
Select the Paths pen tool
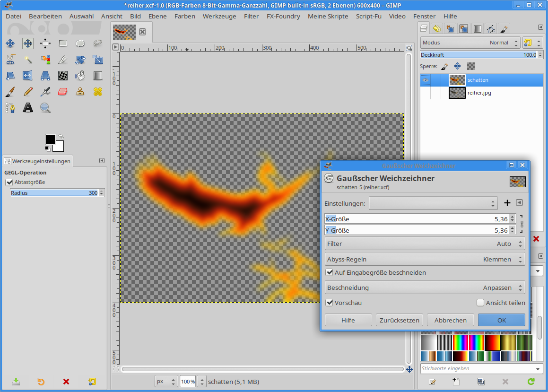click(x=10, y=108)
